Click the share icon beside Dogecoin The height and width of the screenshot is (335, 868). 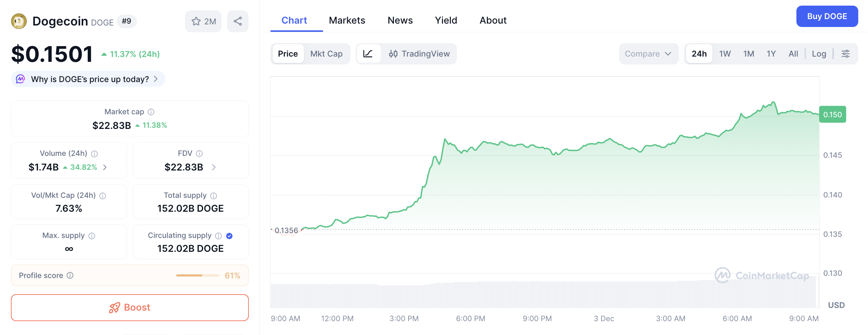click(x=238, y=21)
